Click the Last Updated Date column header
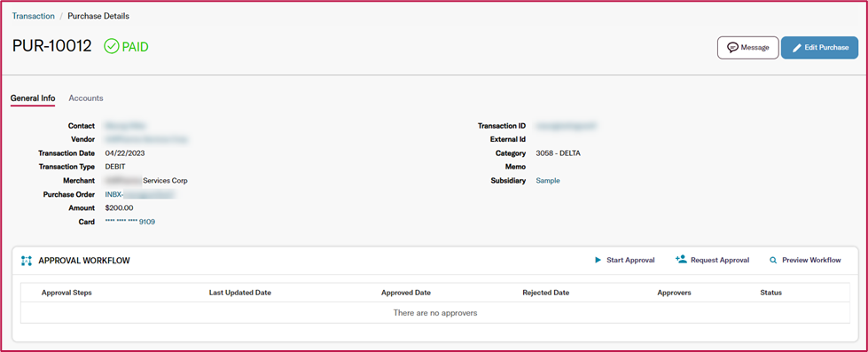Image resolution: width=868 pixels, height=352 pixels. tap(240, 293)
